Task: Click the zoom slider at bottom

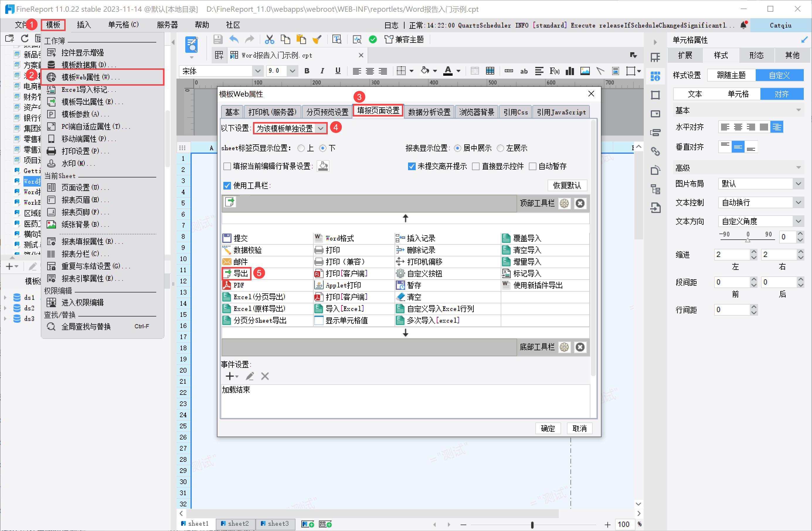Action: click(532, 525)
